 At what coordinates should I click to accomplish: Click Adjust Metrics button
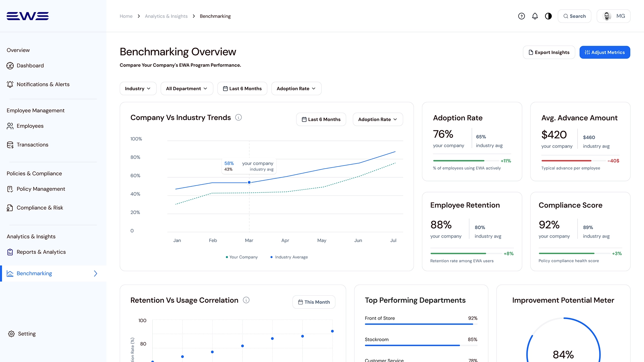coord(604,52)
